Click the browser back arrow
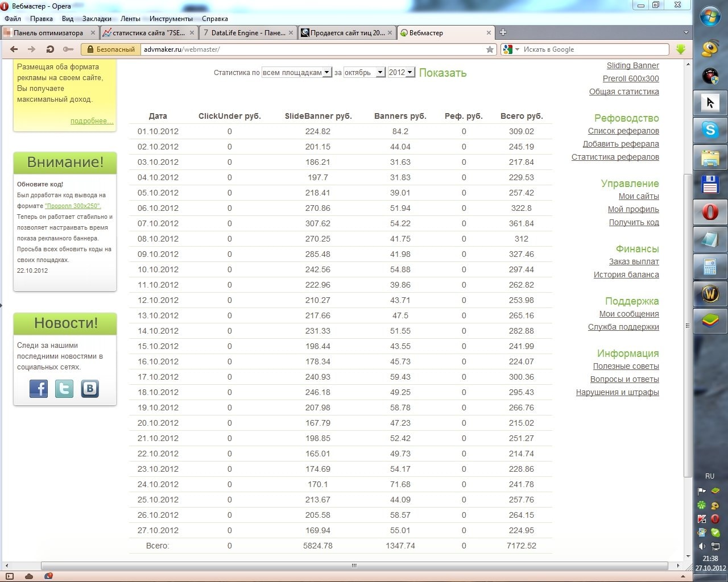This screenshot has width=728, height=582. (x=14, y=49)
